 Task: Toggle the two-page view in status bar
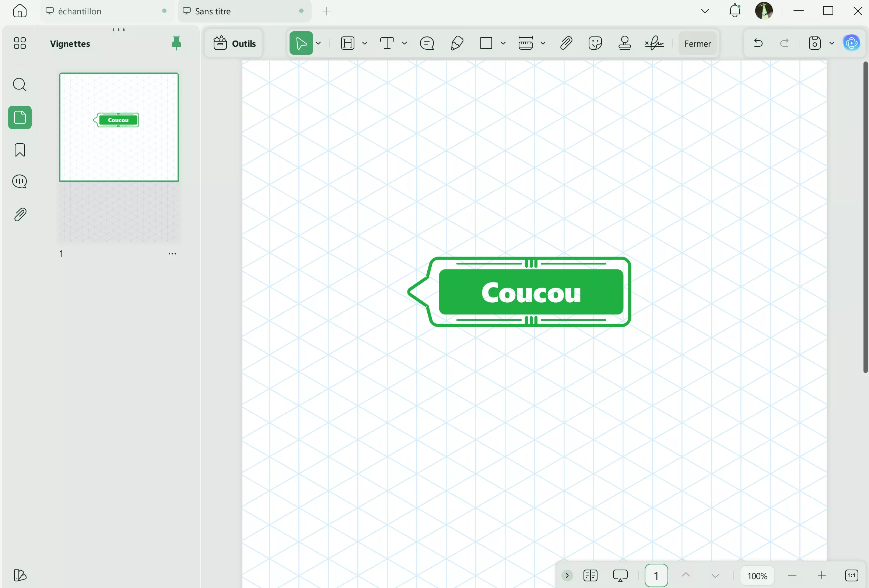(591, 575)
